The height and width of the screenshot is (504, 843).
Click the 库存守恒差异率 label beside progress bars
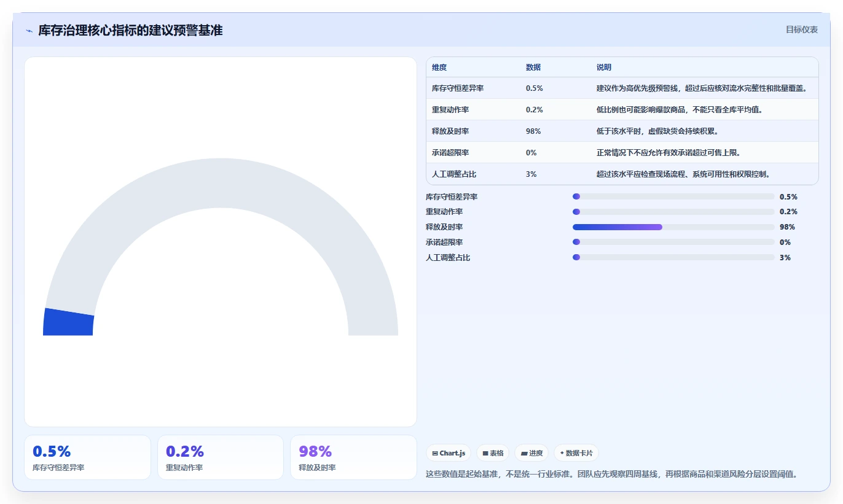(x=452, y=197)
